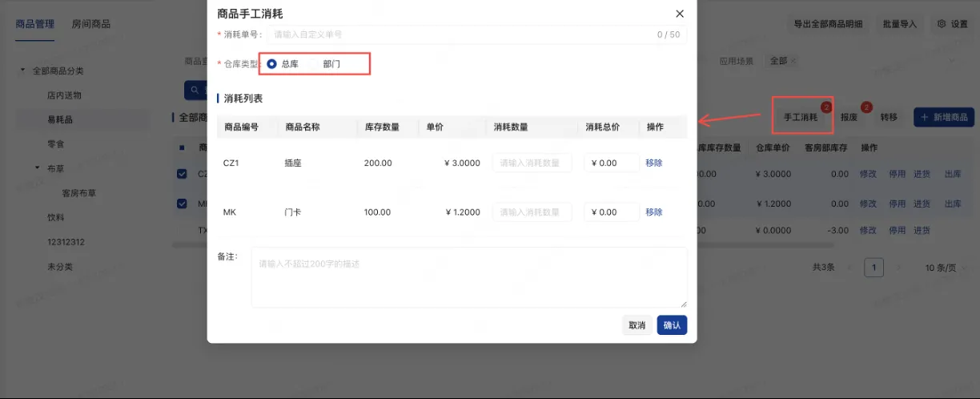Click 消耗总价 field in 插座 row

click(x=612, y=163)
